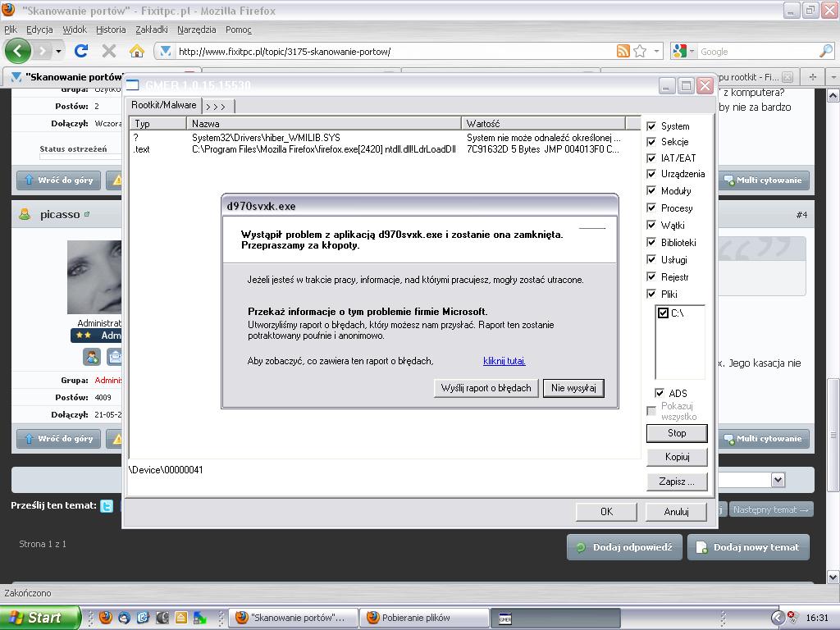
Task: Toggle the Usługi checkbox
Action: coord(651,259)
